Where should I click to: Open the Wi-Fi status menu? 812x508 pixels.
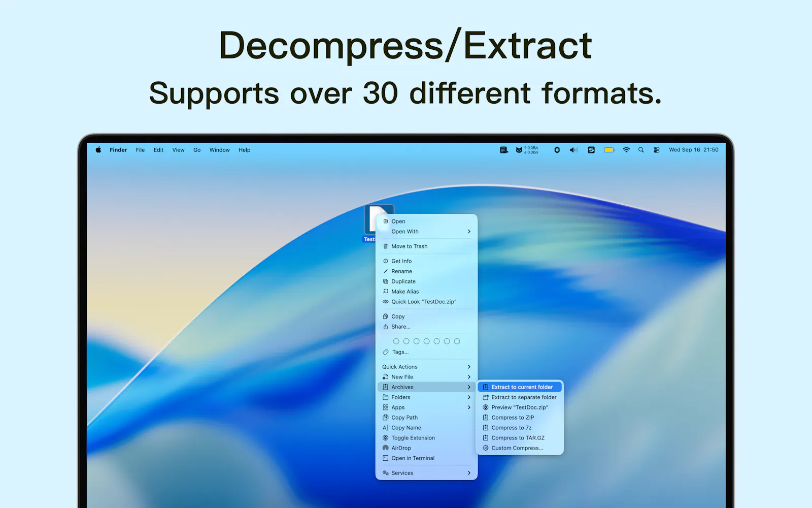tap(626, 150)
